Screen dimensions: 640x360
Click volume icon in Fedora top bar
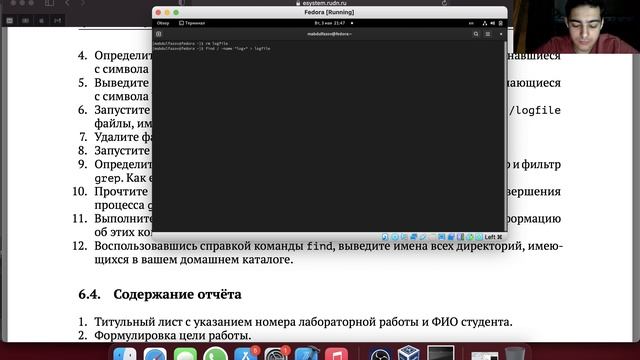pos(493,23)
